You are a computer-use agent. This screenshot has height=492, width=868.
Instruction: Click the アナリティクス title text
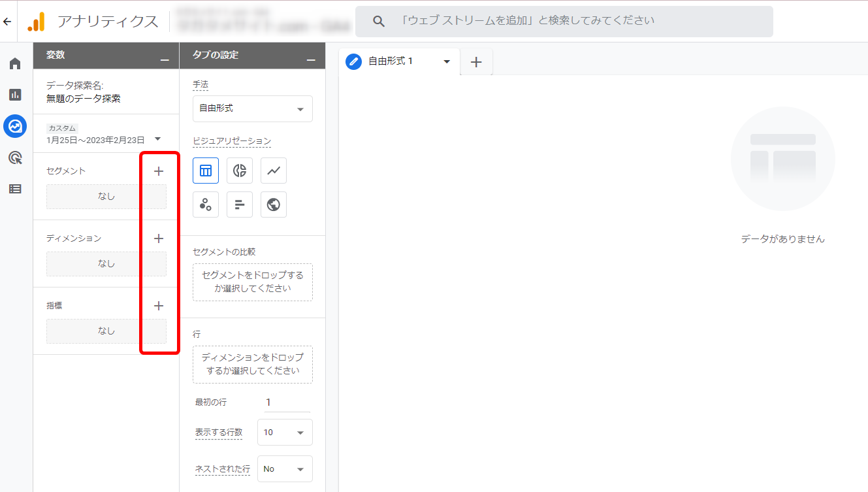click(x=108, y=22)
